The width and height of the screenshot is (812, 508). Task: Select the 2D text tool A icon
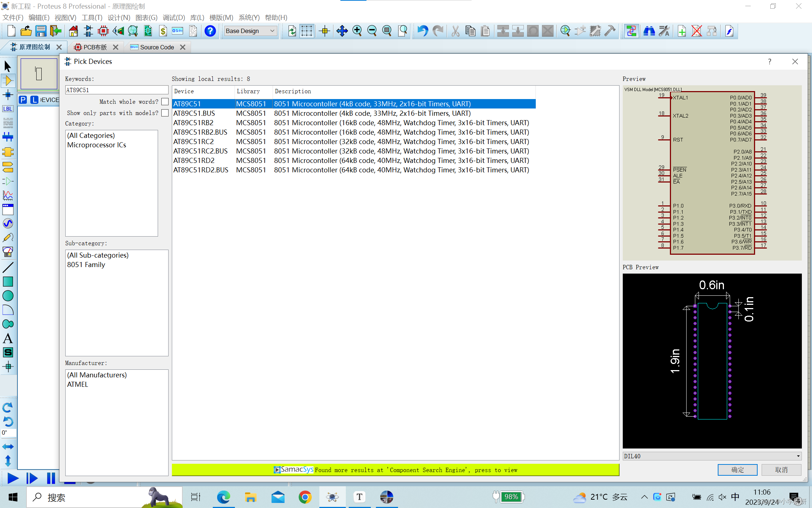click(8, 338)
